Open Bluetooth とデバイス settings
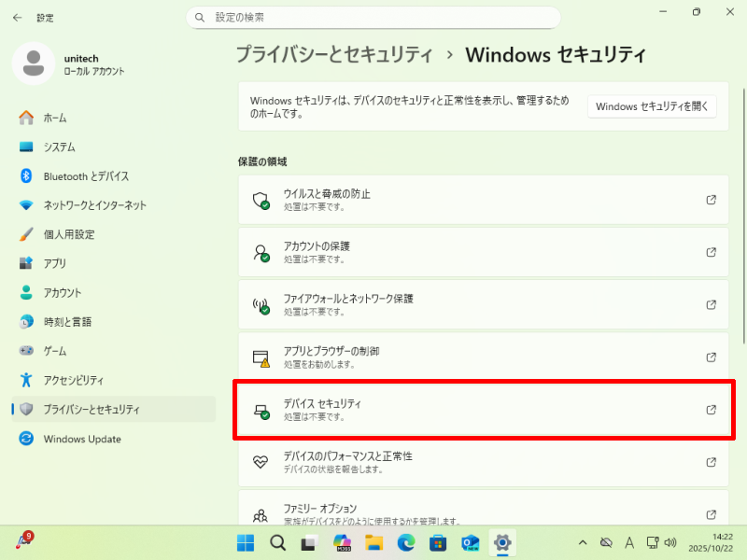Image resolution: width=747 pixels, height=560 pixels. coord(86,176)
